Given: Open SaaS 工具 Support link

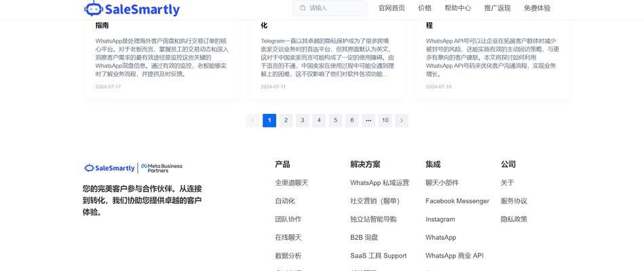Looking at the screenshot, I should [x=378, y=256].
